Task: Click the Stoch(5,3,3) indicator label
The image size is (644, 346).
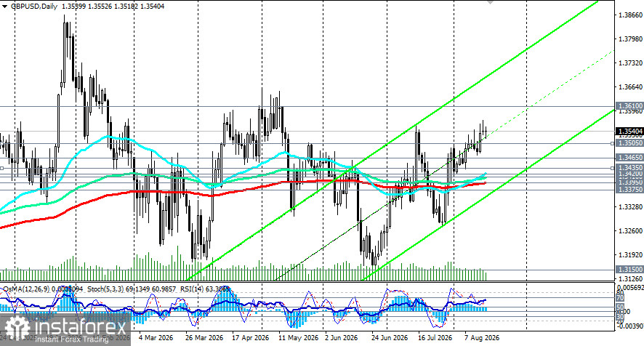Action: [x=104, y=289]
